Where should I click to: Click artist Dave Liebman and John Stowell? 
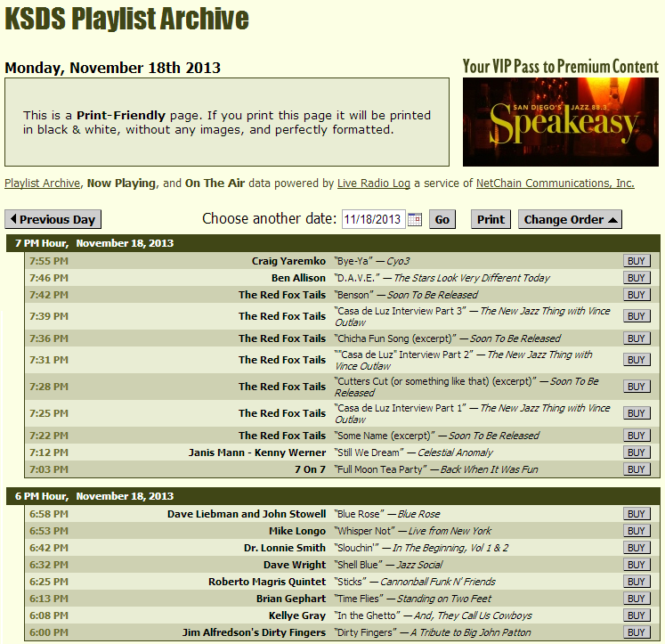click(x=247, y=514)
